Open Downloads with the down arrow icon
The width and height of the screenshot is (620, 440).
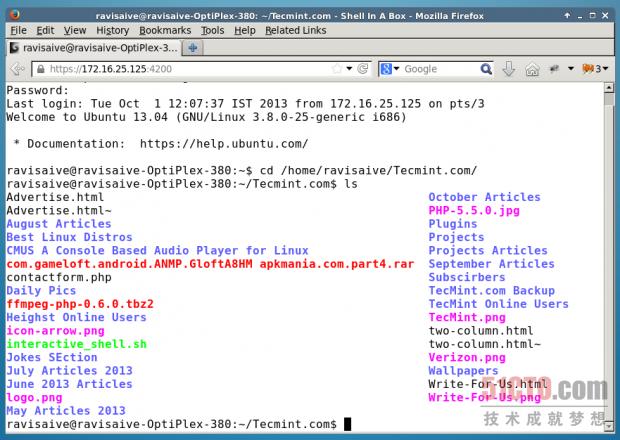pyautogui.click(x=508, y=69)
